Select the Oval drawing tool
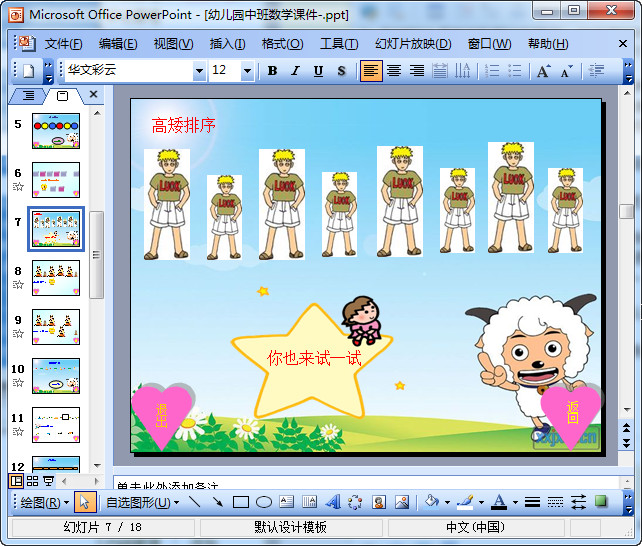Screen dimensions: 642x546 tap(264, 502)
